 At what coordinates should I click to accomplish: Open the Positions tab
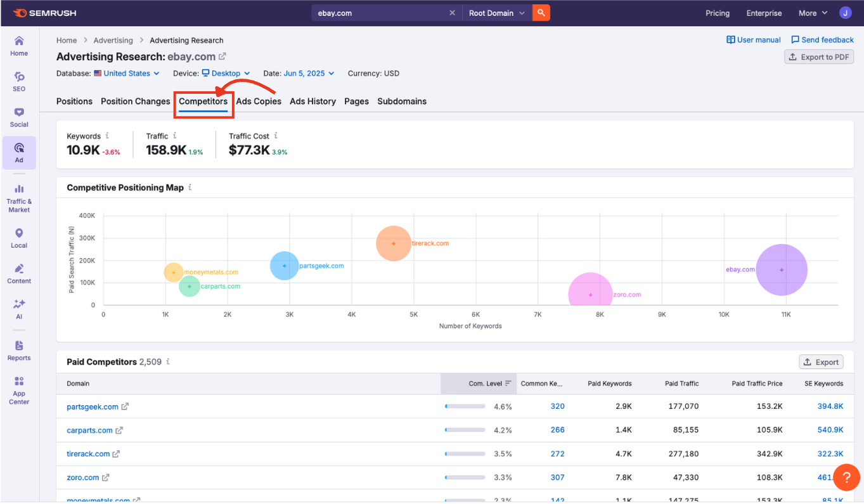(x=74, y=101)
